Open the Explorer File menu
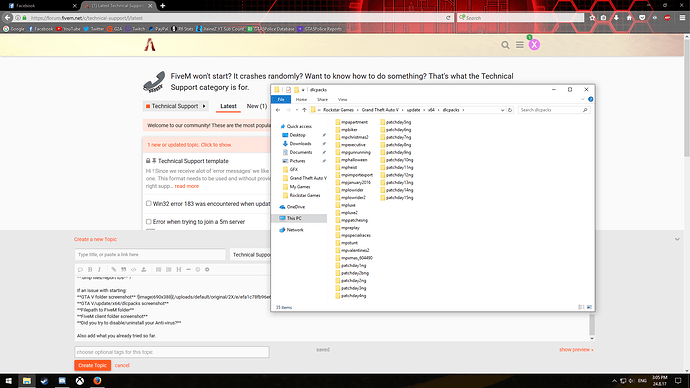 click(281, 99)
